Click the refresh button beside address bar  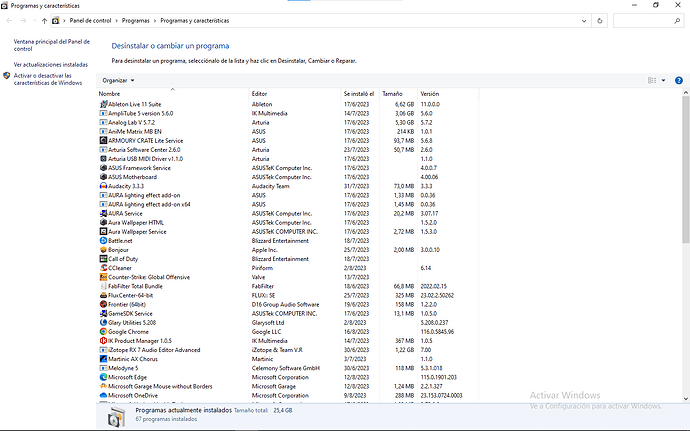click(x=599, y=21)
